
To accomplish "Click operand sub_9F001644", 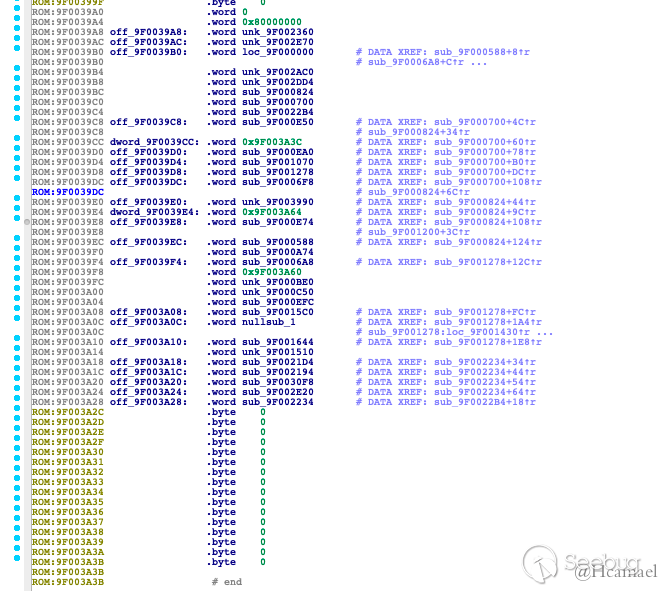I will click(x=278, y=342).
